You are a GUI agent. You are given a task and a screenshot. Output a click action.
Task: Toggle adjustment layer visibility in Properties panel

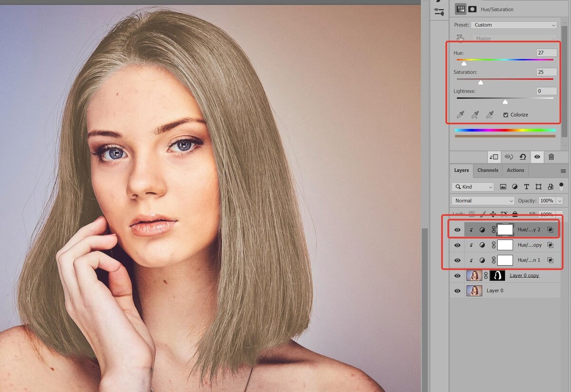537,157
